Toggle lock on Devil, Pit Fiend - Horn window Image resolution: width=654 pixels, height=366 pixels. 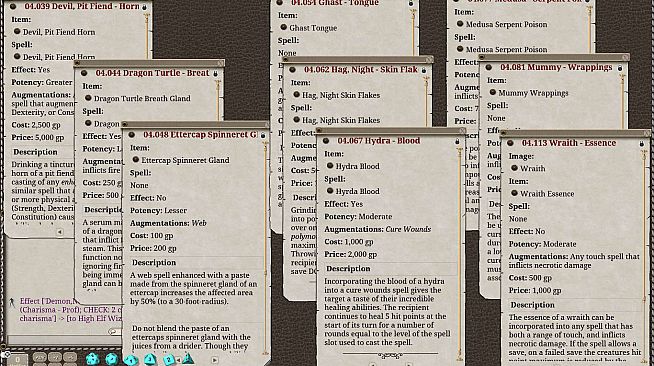pos(144,7)
